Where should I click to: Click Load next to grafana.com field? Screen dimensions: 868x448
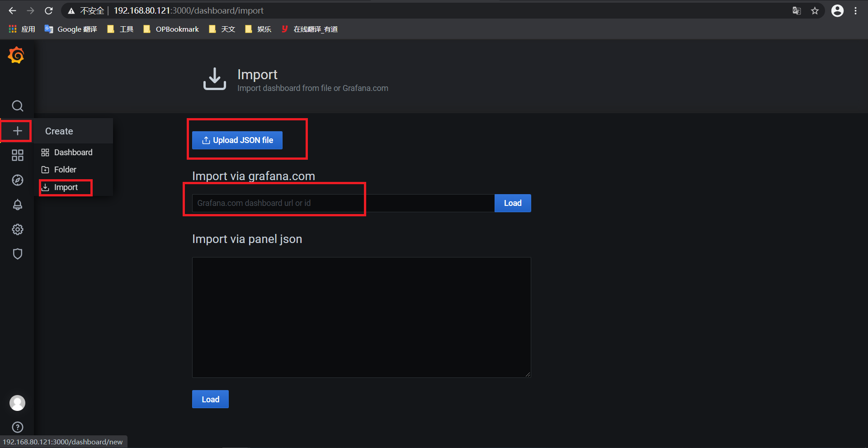pyautogui.click(x=513, y=203)
